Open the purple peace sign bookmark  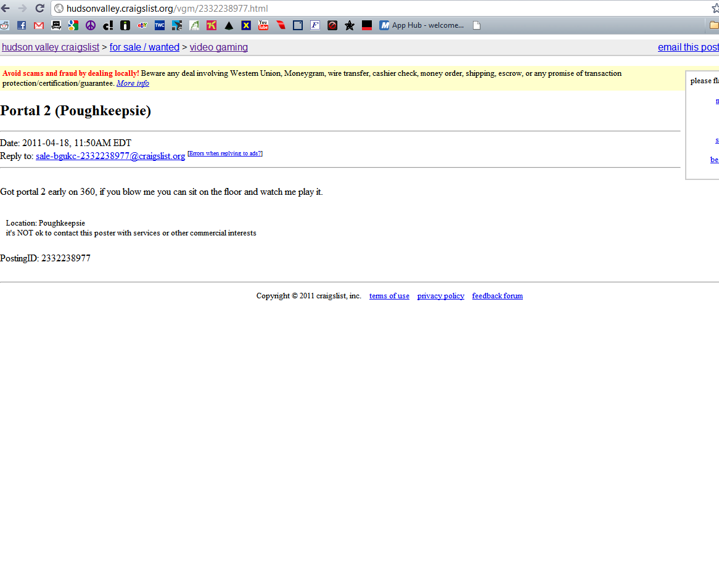click(x=91, y=25)
